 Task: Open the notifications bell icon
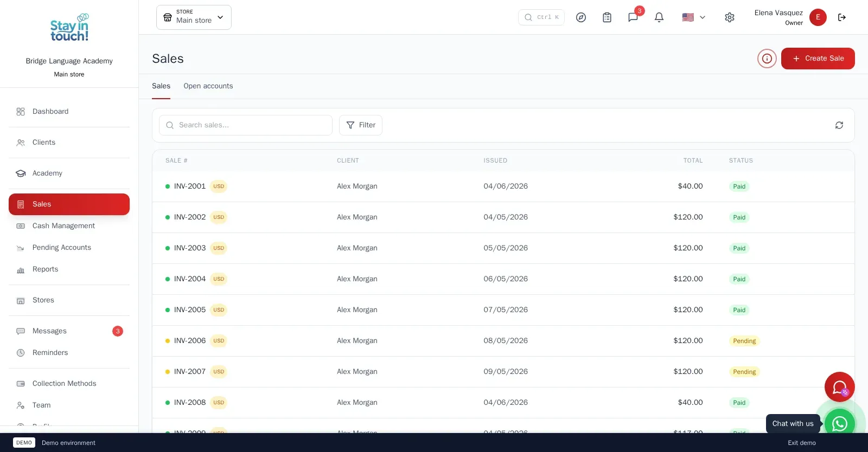[x=659, y=17]
